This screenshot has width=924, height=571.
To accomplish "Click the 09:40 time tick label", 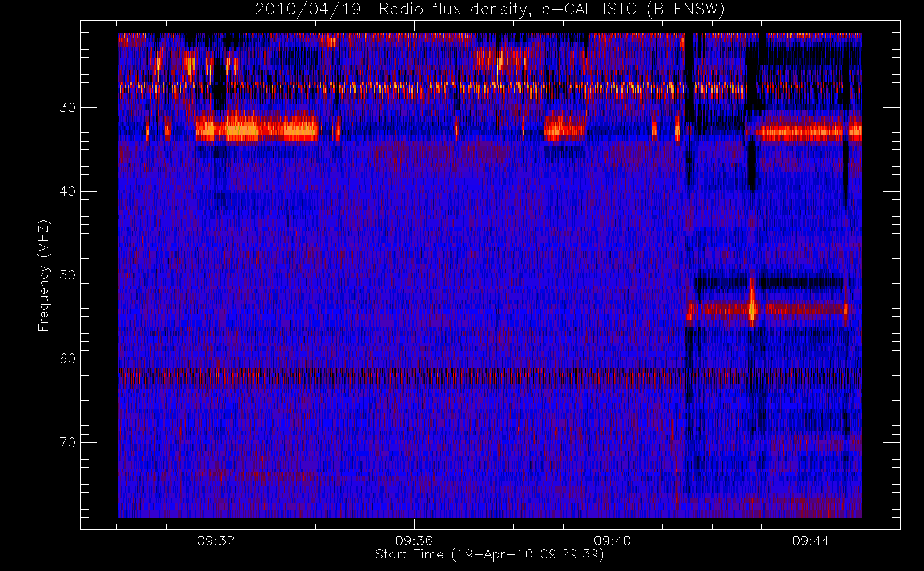I will (x=612, y=541).
